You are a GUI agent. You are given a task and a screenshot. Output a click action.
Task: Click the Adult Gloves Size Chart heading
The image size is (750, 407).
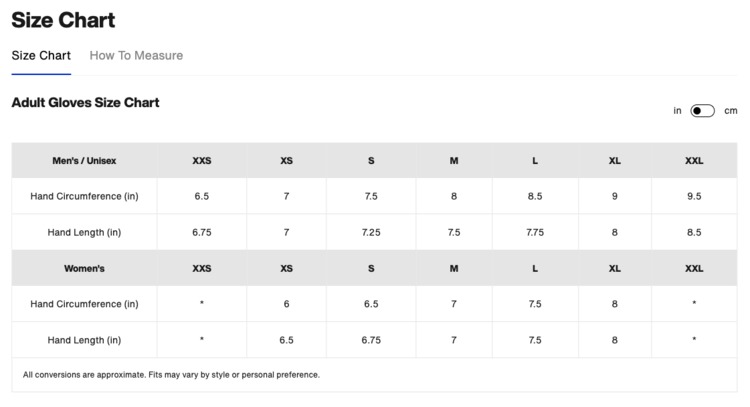click(85, 103)
